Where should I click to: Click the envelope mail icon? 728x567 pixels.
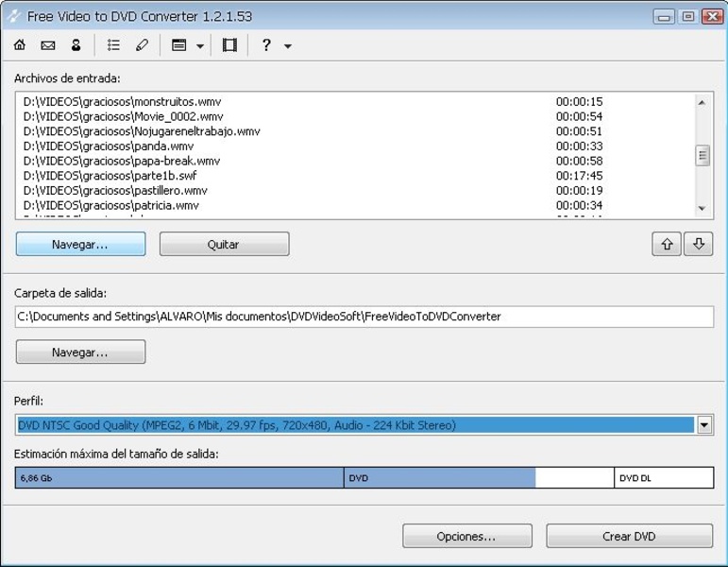click(x=48, y=45)
